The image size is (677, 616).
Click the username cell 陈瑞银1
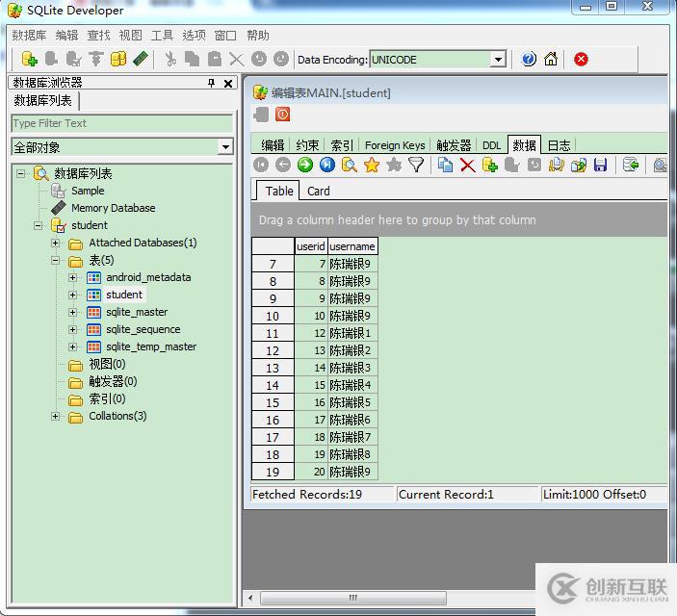[x=352, y=333]
